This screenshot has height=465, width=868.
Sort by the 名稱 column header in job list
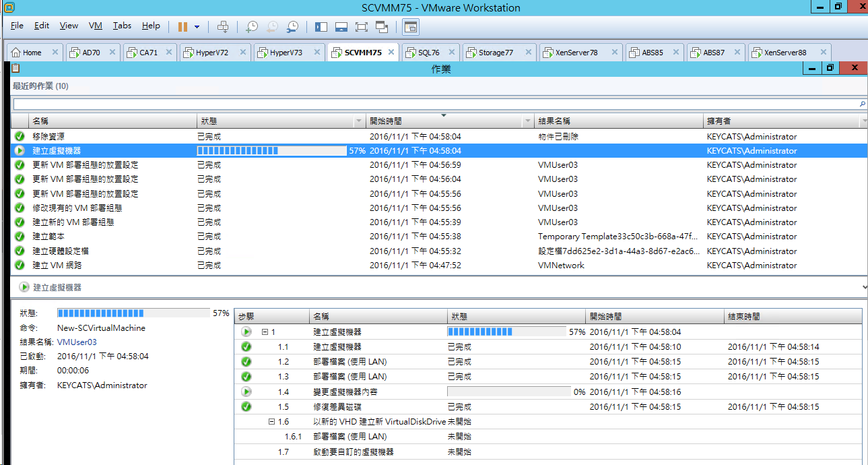[x=112, y=121]
